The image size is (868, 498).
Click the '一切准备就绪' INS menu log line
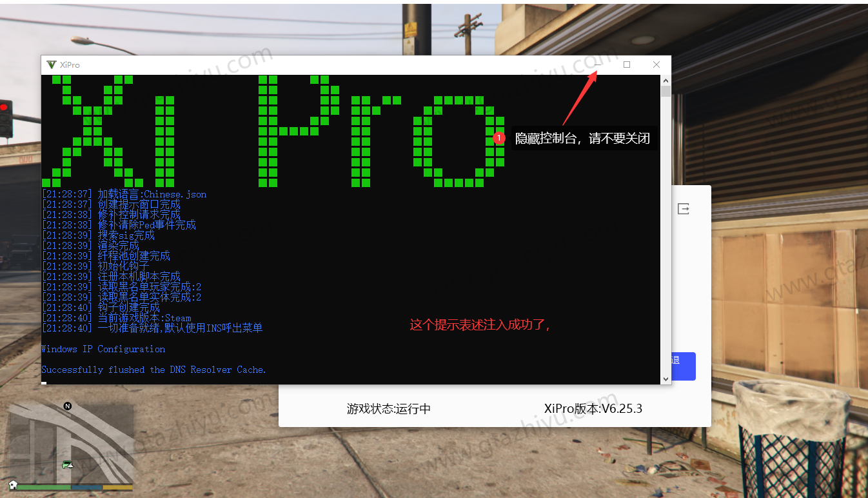coord(152,328)
